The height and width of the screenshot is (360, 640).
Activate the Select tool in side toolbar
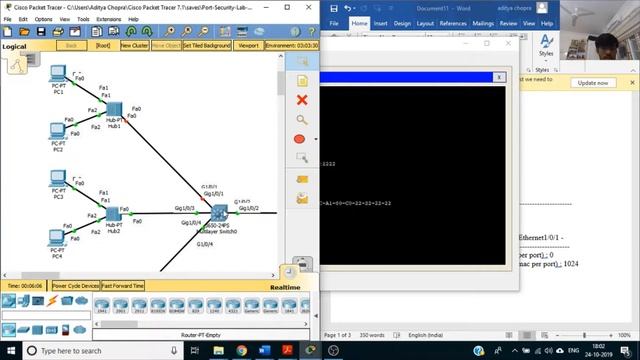click(x=302, y=61)
